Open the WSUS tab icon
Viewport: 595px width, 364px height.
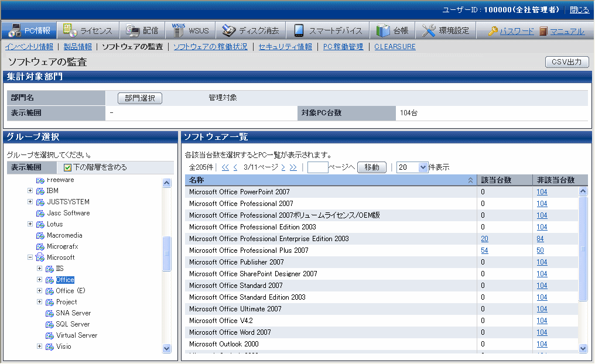[179, 30]
